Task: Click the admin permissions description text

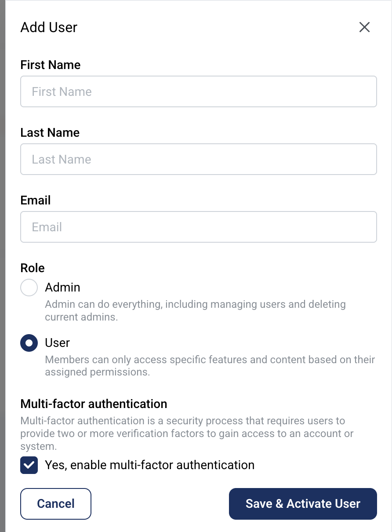Action: [195, 310]
